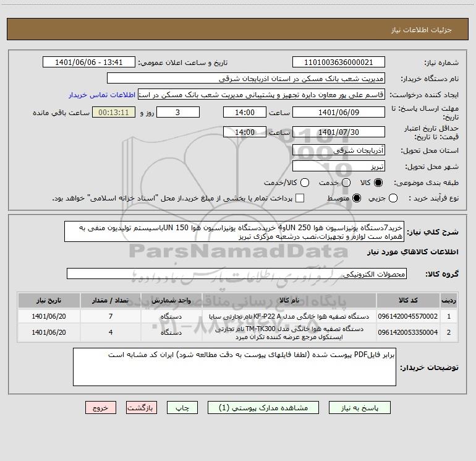
Task: Click product code 0961420053350004
Action: [408, 332]
